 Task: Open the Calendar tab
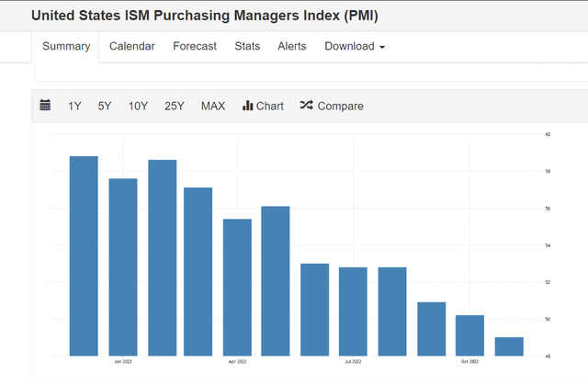pyautogui.click(x=132, y=46)
